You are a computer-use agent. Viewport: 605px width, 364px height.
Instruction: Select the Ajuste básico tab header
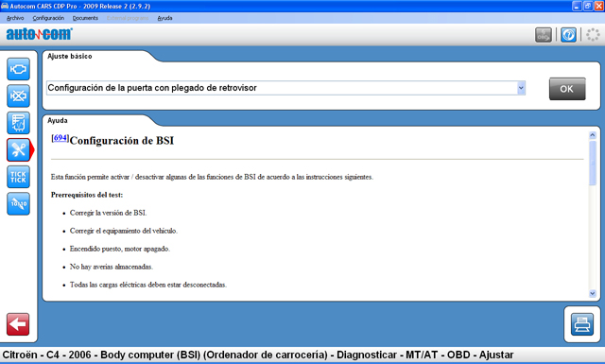click(69, 57)
